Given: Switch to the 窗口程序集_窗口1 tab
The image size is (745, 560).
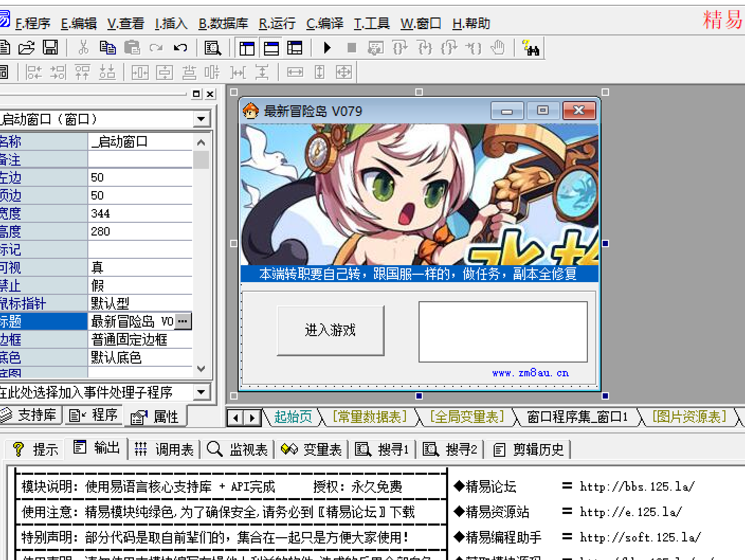Looking at the screenshot, I should tap(577, 417).
